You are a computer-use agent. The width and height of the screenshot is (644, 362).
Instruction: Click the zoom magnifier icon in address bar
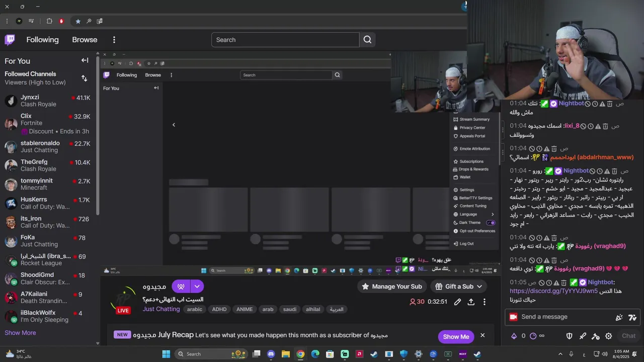pyautogui.click(x=89, y=21)
